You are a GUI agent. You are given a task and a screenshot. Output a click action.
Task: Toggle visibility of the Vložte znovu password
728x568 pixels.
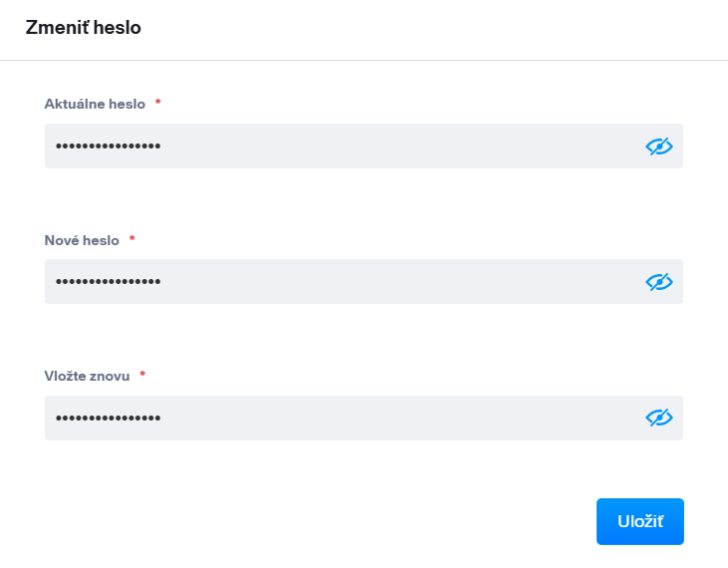coord(659,418)
